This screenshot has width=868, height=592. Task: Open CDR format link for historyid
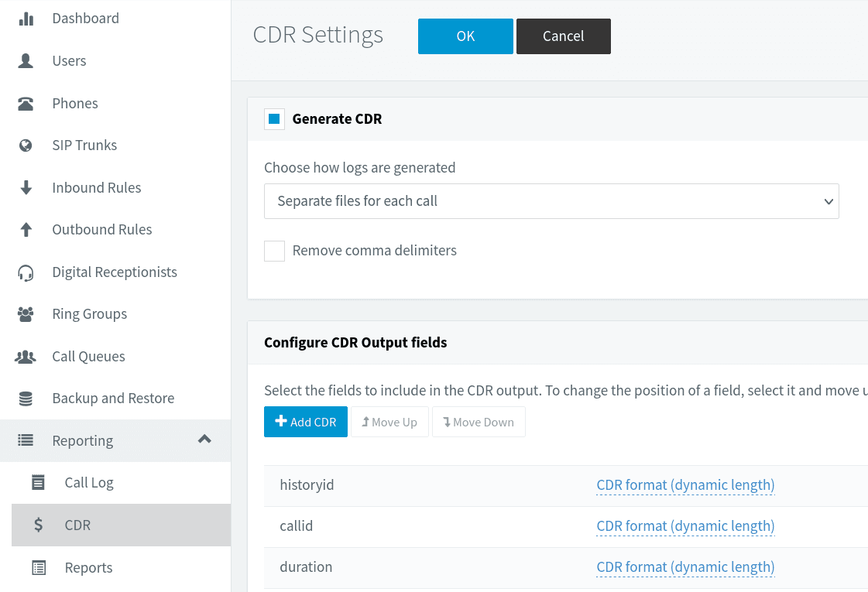pyautogui.click(x=685, y=485)
